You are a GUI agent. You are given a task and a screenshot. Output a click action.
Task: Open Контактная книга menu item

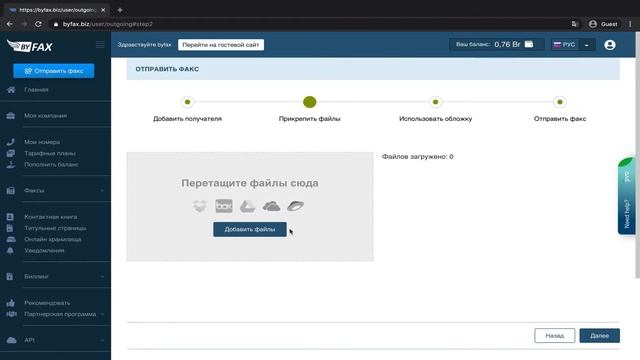click(x=51, y=217)
